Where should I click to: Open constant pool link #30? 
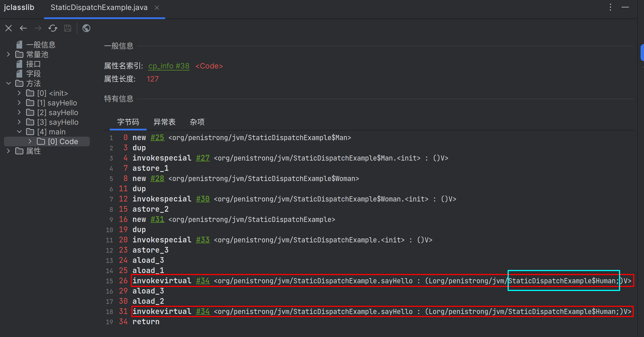coord(203,199)
